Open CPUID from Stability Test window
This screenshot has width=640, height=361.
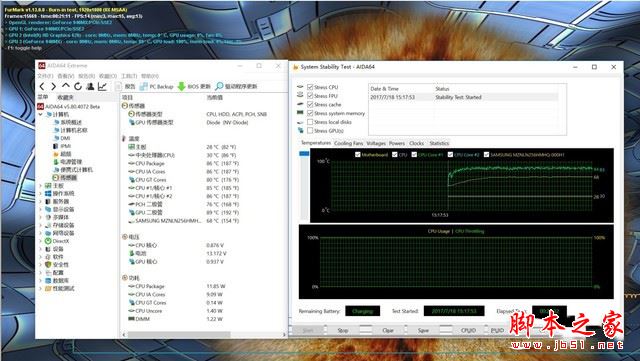coord(468,330)
